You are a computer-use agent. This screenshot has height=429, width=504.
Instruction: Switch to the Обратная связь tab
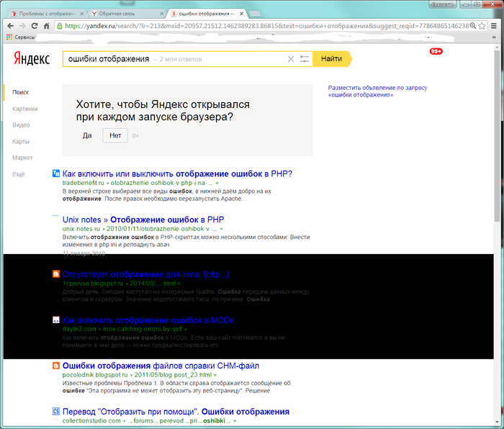click(x=125, y=14)
